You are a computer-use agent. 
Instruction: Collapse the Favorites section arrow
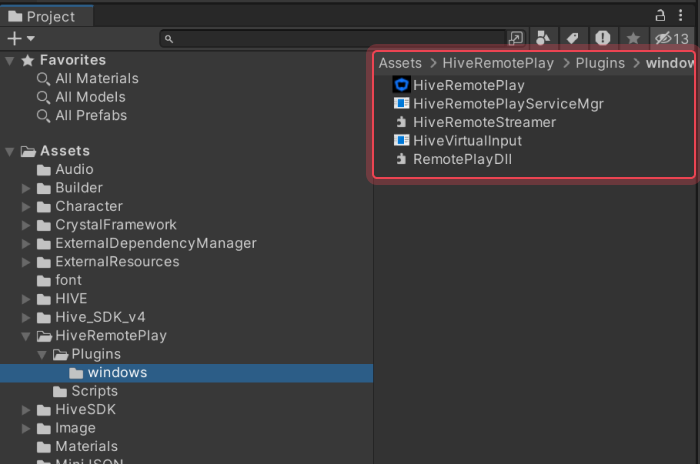[10, 60]
